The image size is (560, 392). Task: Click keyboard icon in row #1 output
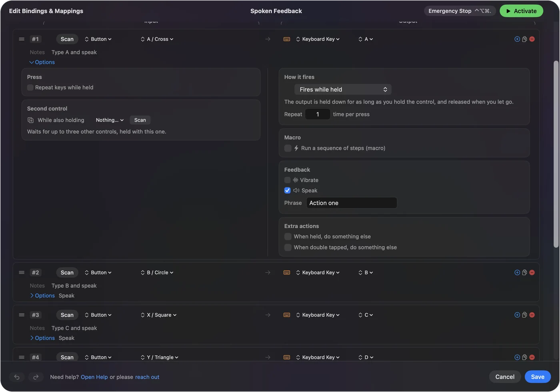coord(287,39)
